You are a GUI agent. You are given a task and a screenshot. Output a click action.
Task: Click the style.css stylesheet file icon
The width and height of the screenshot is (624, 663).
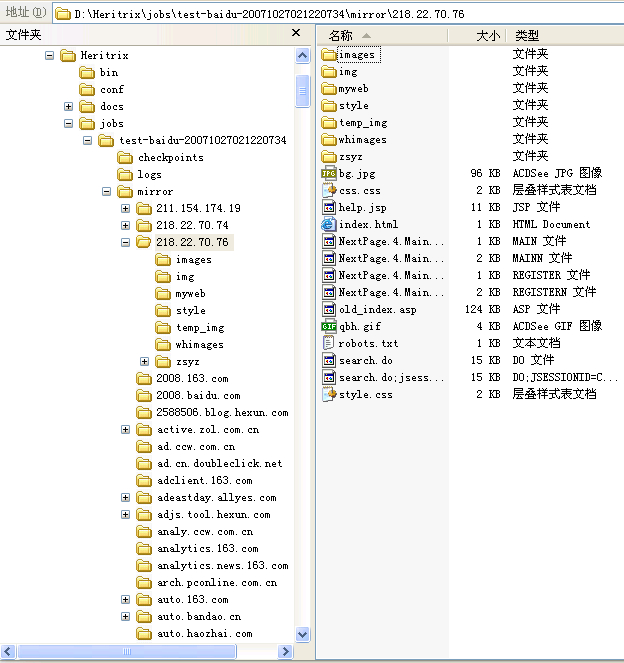(329, 394)
